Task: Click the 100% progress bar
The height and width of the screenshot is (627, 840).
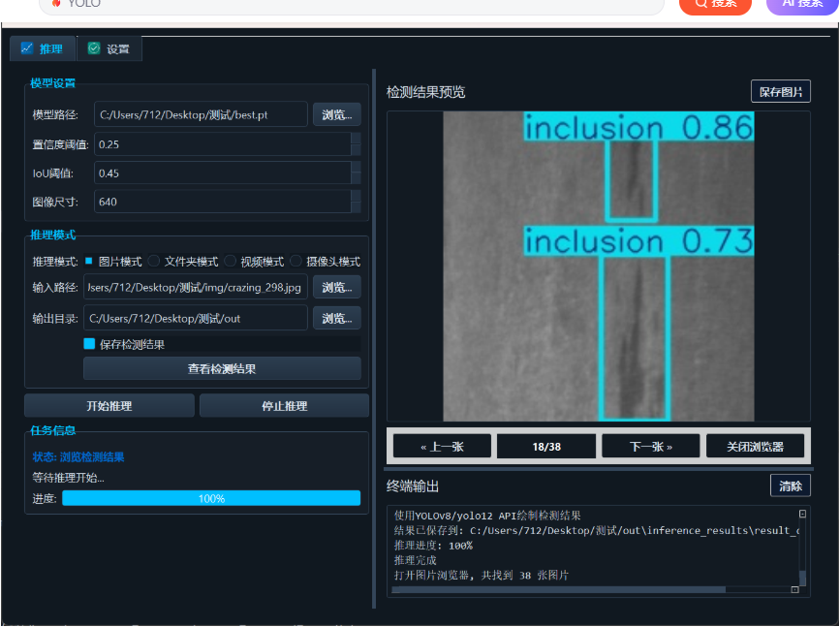Action: click(211, 498)
